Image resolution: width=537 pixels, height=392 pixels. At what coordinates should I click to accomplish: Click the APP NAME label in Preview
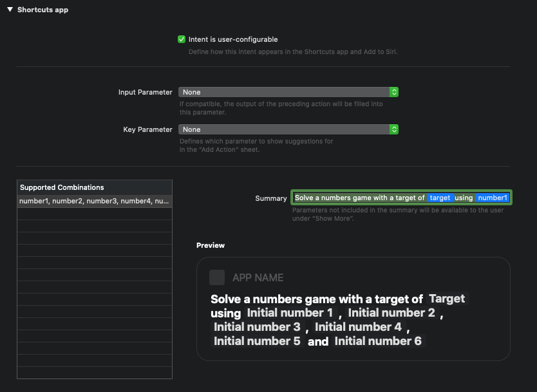tap(258, 277)
